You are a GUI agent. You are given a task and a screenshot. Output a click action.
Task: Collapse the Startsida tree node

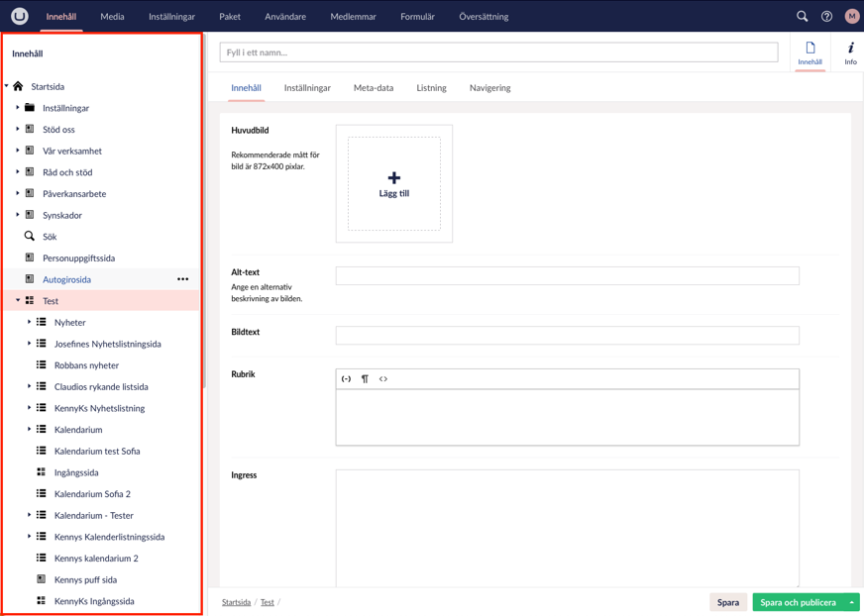coord(7,86)
